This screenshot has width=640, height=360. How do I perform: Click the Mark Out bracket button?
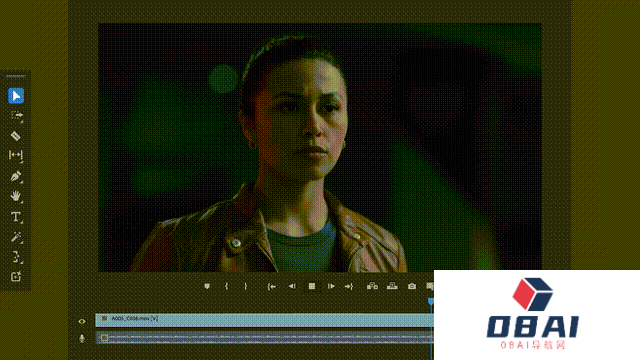pos(245,287)
